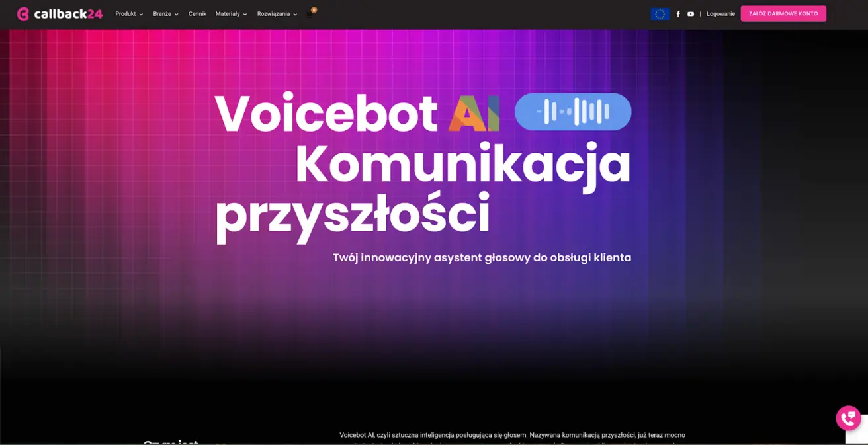Click the ZAŁÓŻ DARMOWE KONTO button
868x445 pixels.
[783, 14]
